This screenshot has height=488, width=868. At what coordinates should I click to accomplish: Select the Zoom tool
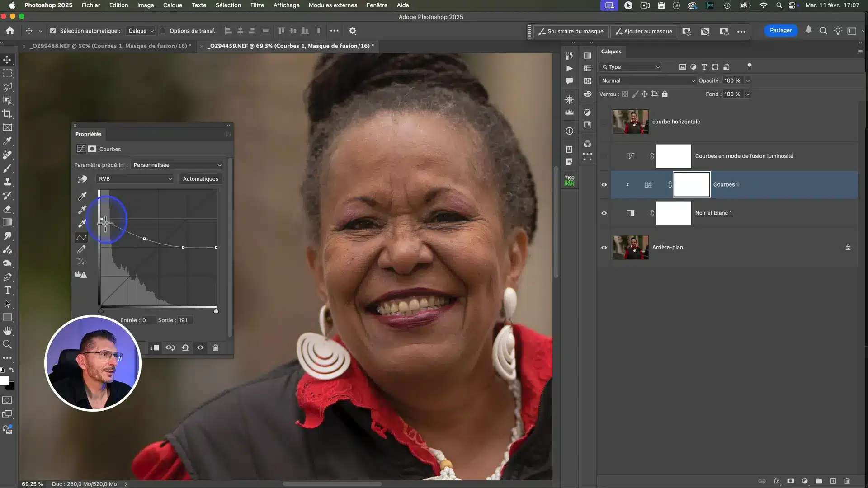(7, 344)
